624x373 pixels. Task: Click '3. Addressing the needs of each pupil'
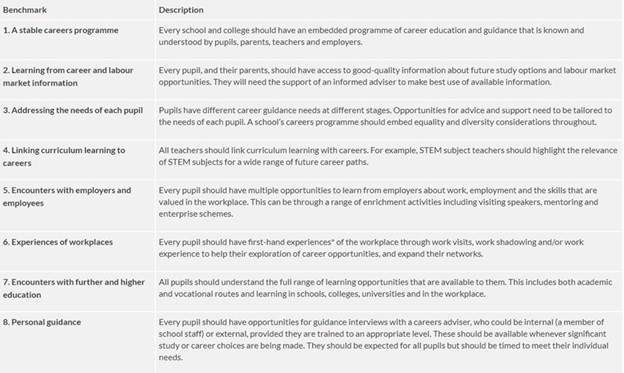pyautogui.click(x=73, y=110)
